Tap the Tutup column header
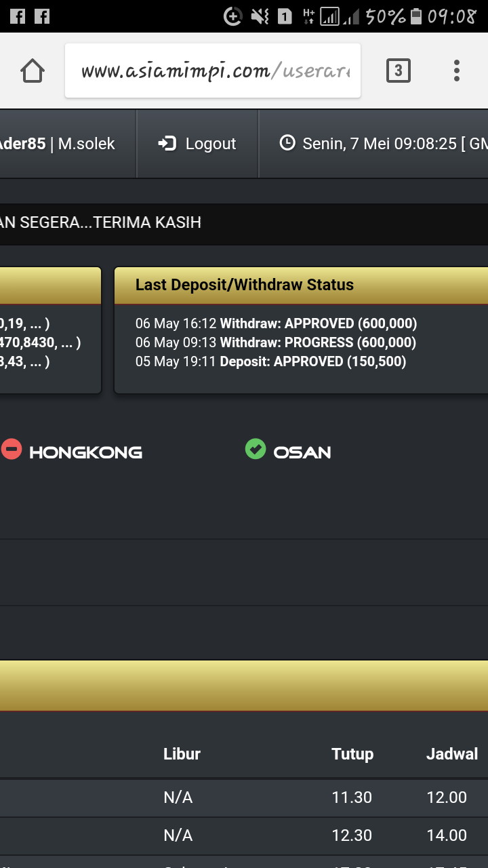This screenshot has width=488, height=868. 352,754
